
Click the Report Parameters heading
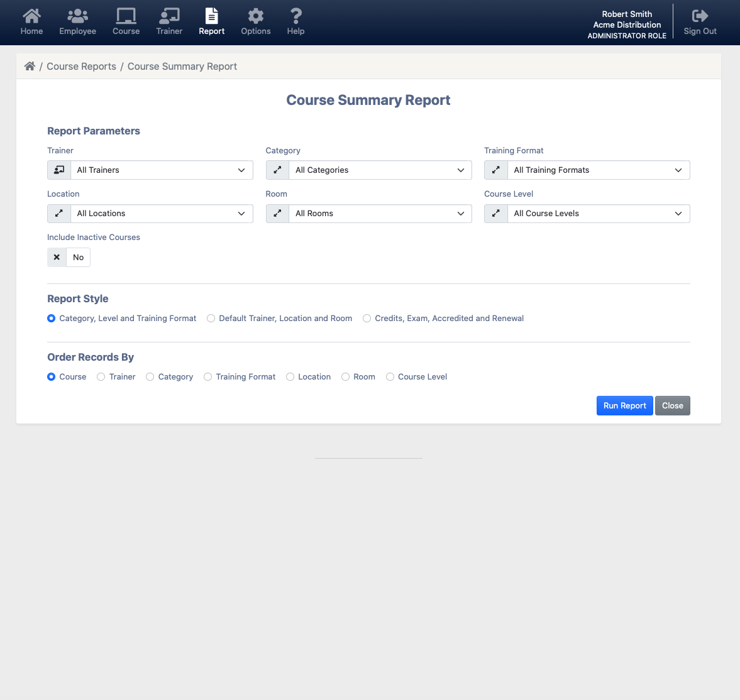pyautogui.click(x=94, y=131)
